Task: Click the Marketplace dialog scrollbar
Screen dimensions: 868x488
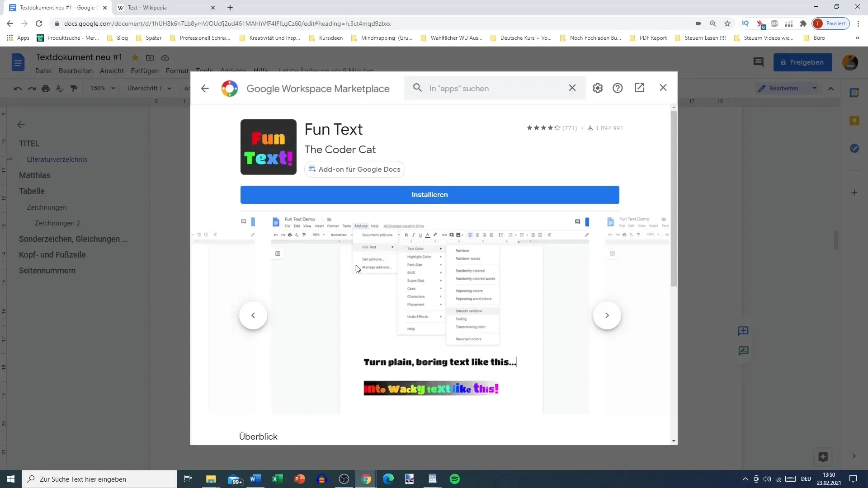Action: click(674, 199)
